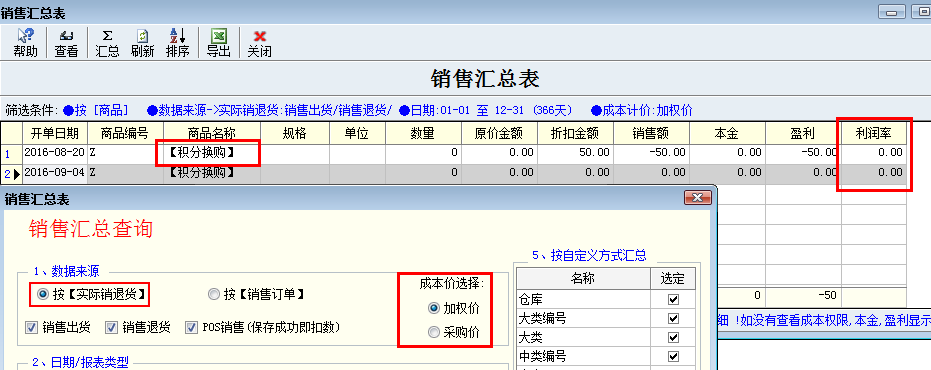
Task: Click the 数量 column header
Action: 423,133
